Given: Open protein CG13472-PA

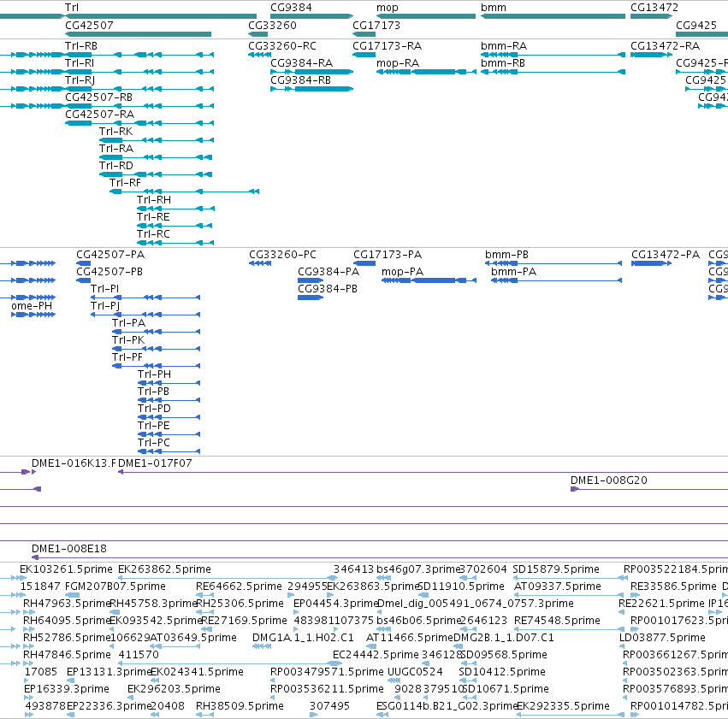Looking at the screenshot, I should click(x=666, y=255).
